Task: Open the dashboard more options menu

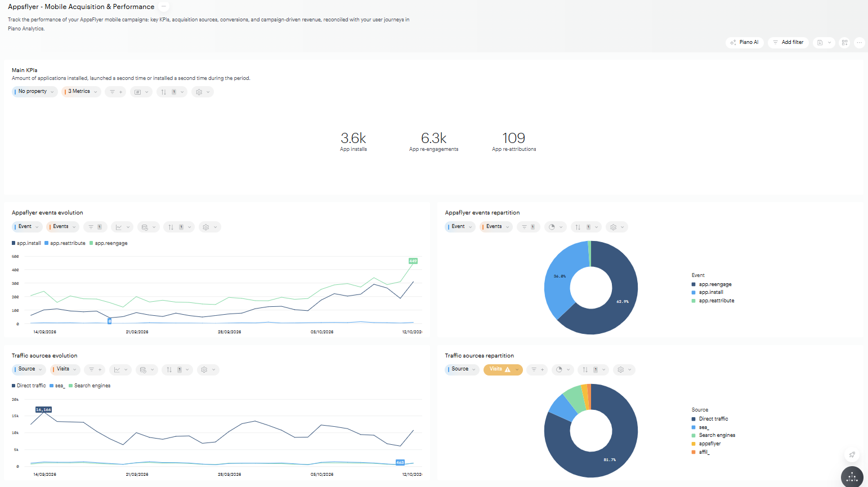Action: pos(859,42)
